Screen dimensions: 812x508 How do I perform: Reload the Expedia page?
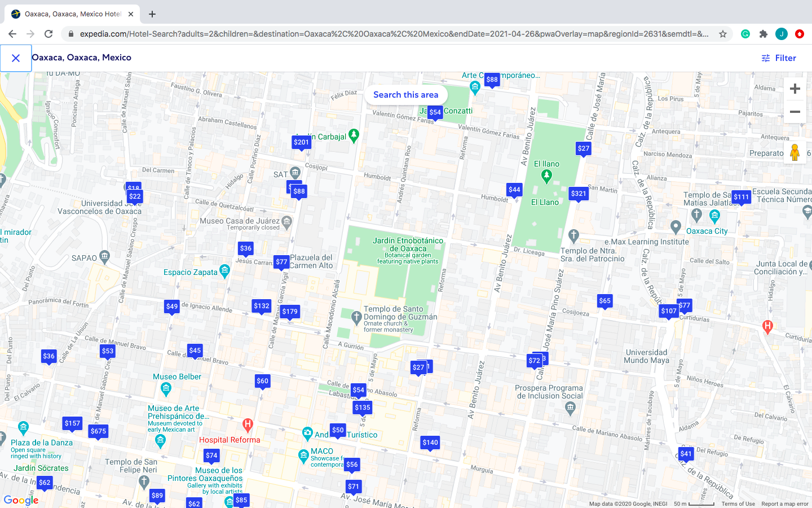(x=48, y=34)
